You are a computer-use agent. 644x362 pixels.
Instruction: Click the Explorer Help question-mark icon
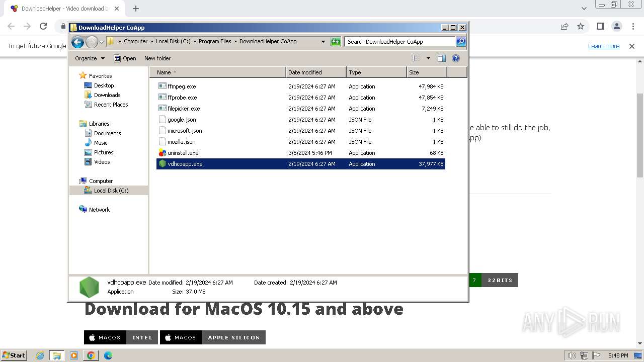(456, 58)
